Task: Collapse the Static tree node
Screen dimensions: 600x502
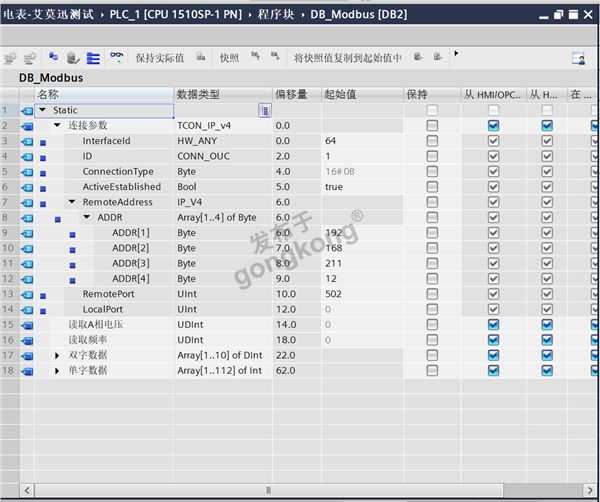Action: 42,110
